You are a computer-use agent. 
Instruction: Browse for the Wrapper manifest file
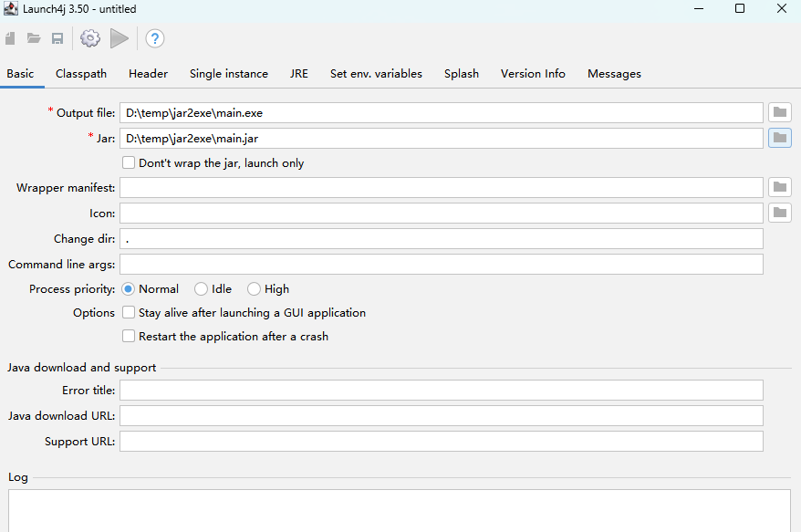[x=779, y=187]
